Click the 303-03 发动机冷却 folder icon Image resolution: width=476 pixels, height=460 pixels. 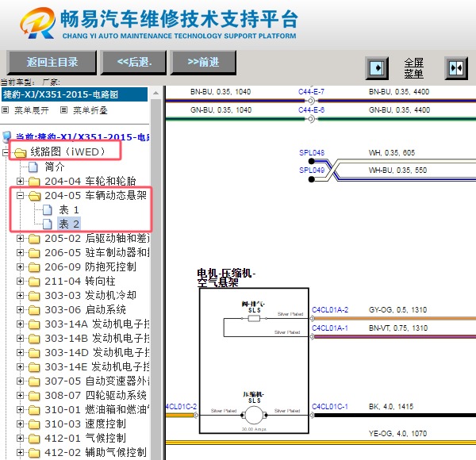pyautogui.click(x=34, y=296)
